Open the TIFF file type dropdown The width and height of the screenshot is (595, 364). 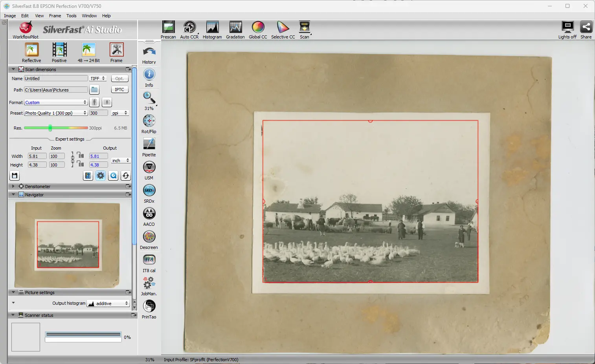98,79
